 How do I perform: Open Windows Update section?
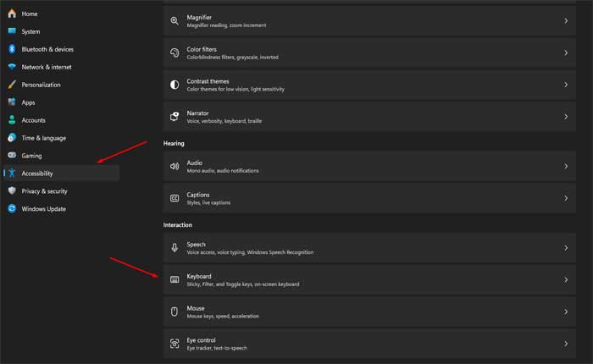[x=43, y=209]
